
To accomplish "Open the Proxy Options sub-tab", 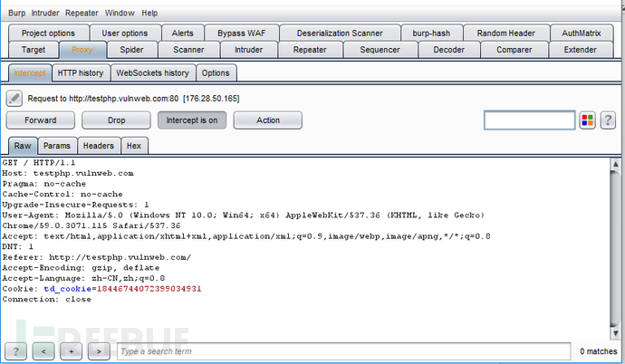I will pyautogui.click(x=216, y=73).
